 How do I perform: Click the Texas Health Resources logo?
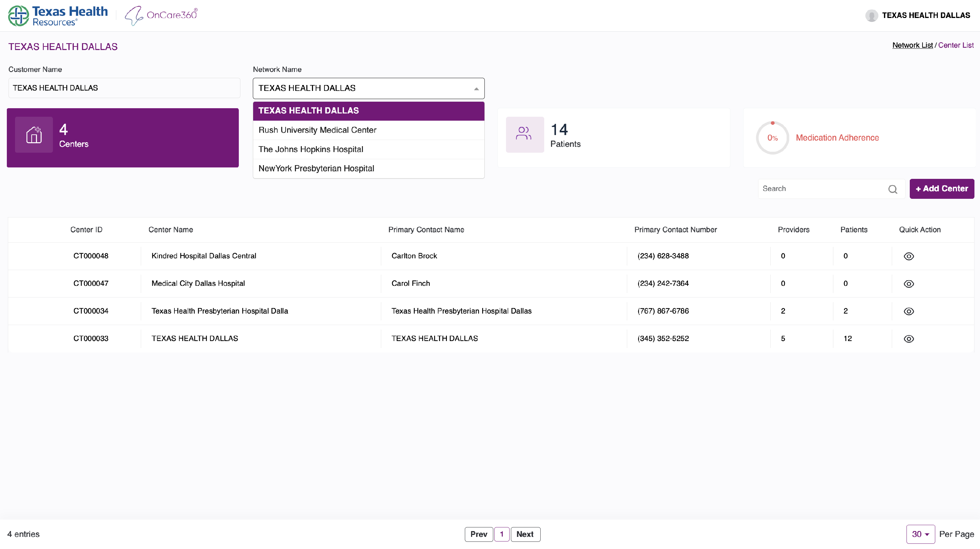click(58, 16)
